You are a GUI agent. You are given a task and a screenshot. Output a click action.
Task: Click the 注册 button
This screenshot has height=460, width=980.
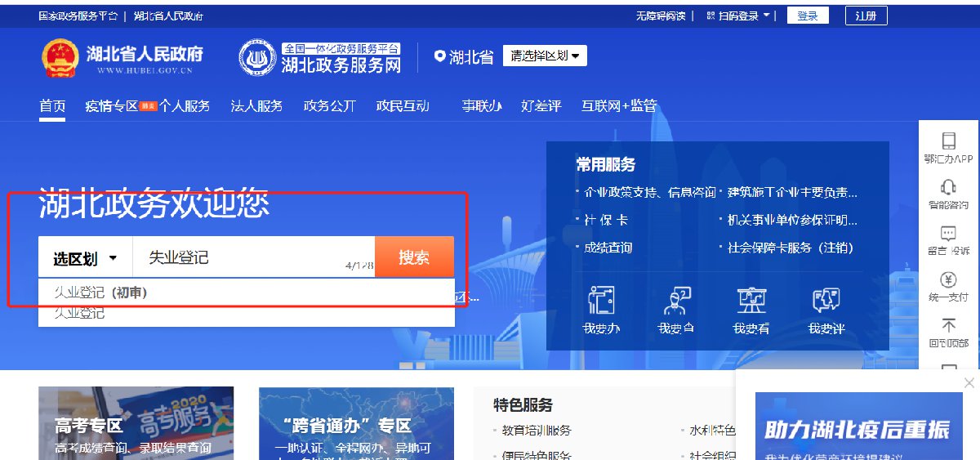866,16
